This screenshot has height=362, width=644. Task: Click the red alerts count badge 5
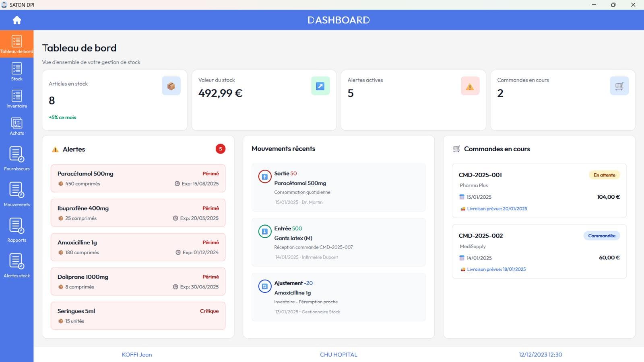pos(220,149)
